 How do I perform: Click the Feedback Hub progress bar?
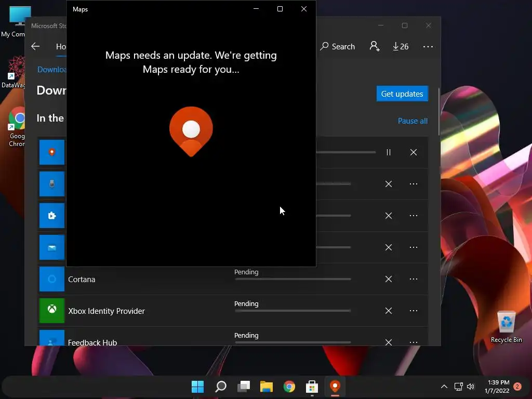click(x=293, y=342)
